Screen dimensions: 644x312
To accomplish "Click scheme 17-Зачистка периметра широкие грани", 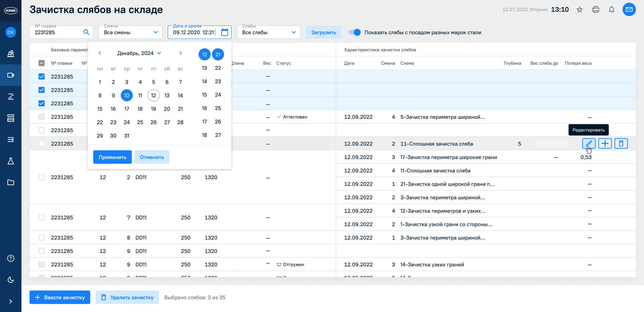I will (449, 157).
